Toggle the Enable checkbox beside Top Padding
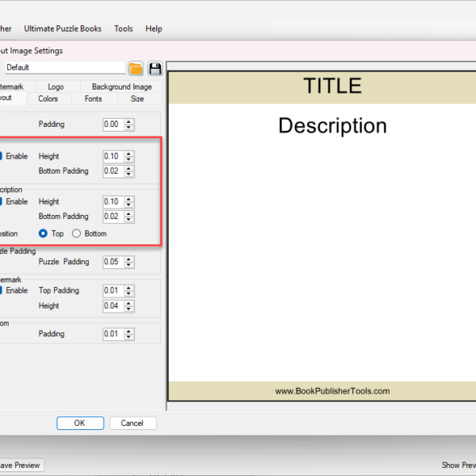 1,290
